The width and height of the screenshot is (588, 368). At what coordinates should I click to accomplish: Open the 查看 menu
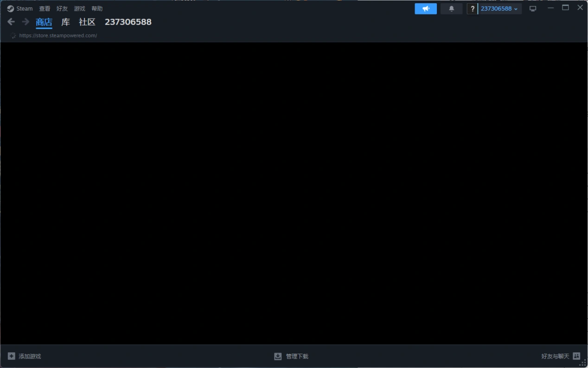[45, 9]
